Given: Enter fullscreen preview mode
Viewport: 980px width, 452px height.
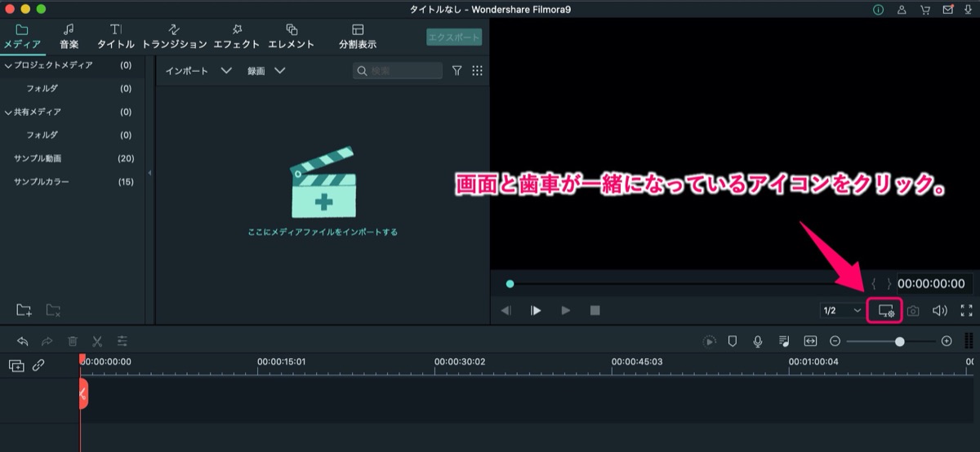Looking at the screenshot, I should point(967,311).
